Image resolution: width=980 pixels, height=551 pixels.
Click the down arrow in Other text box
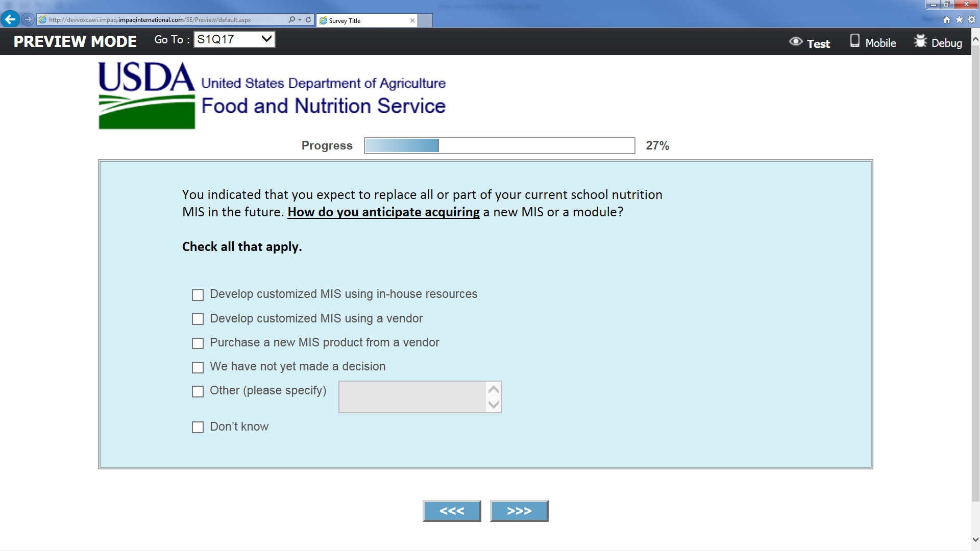tap(494, 405)
